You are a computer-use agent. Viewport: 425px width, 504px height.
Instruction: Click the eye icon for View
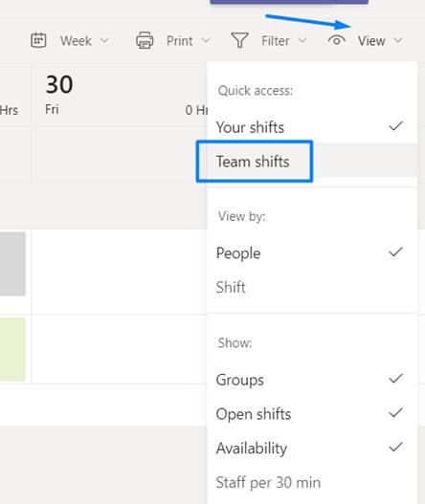click(337, 41)
